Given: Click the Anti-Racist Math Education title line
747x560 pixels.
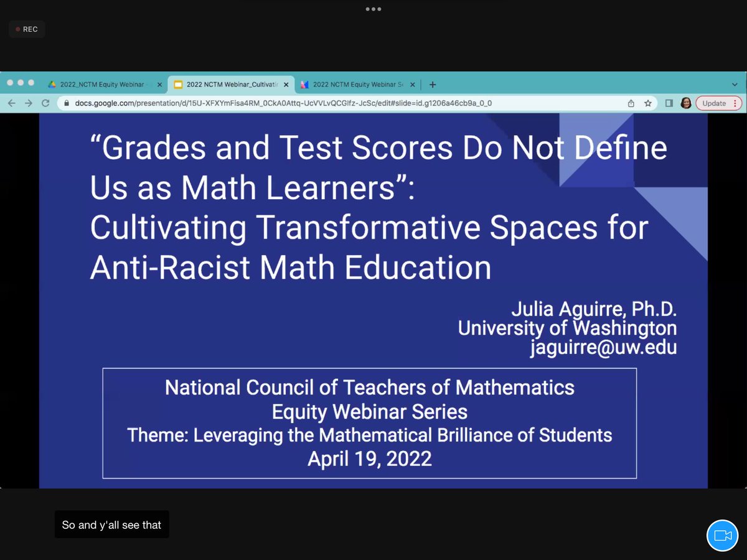Looking at the screenshot, I should point(291,268).
